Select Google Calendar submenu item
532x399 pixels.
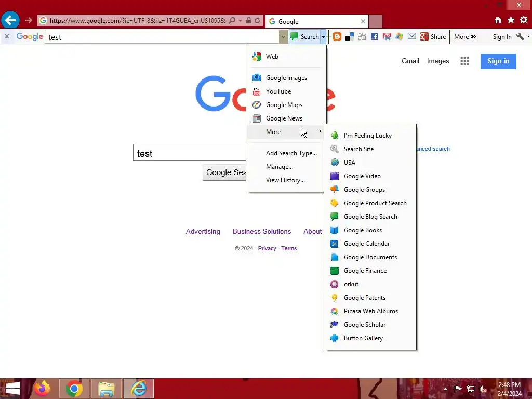point(370,244)
